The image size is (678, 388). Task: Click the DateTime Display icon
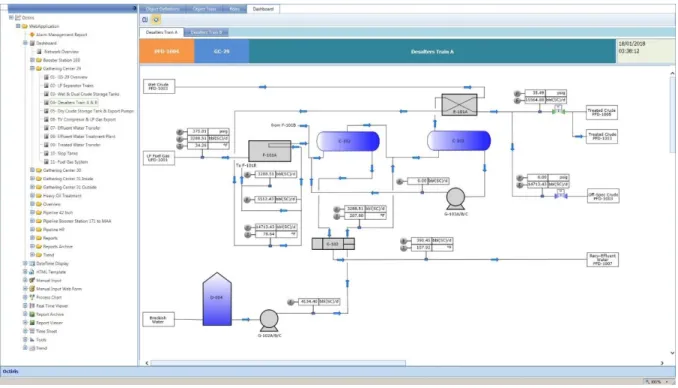click(32, 263)
